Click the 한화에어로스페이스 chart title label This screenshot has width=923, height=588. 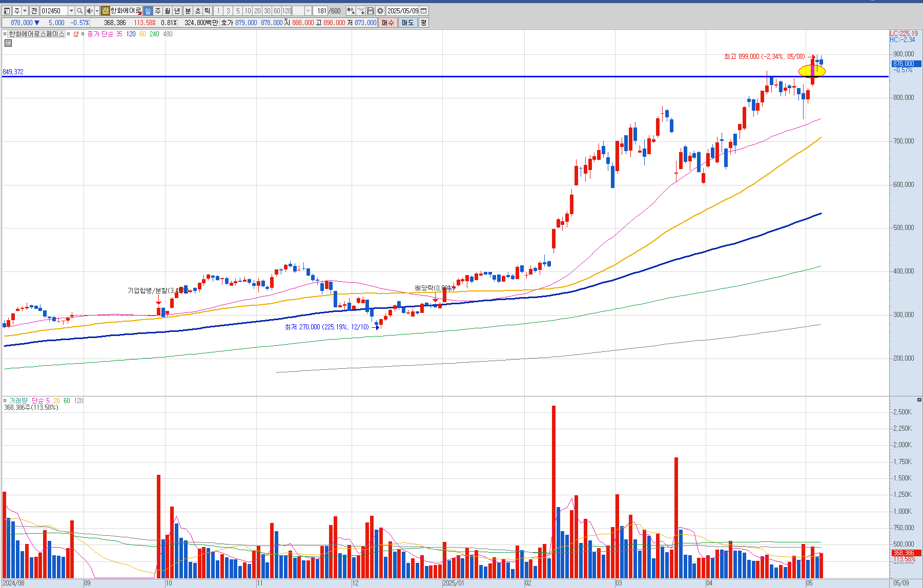tap(36, 34)
